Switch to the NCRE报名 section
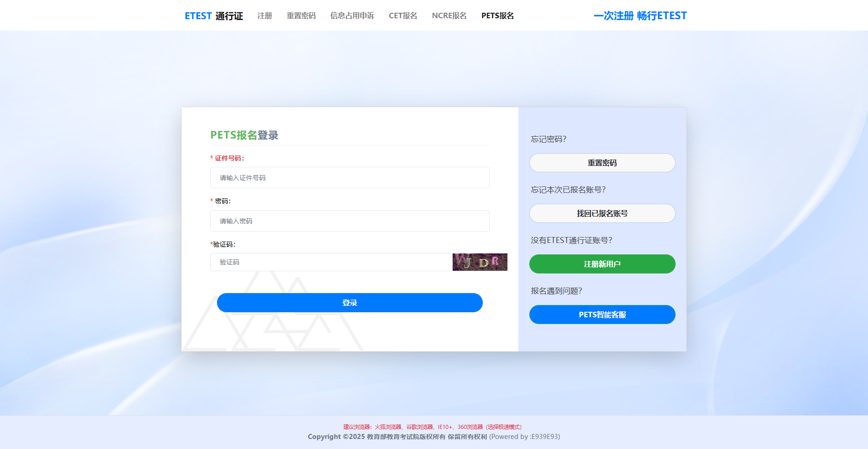868x449 pixels. click(449, 15)
